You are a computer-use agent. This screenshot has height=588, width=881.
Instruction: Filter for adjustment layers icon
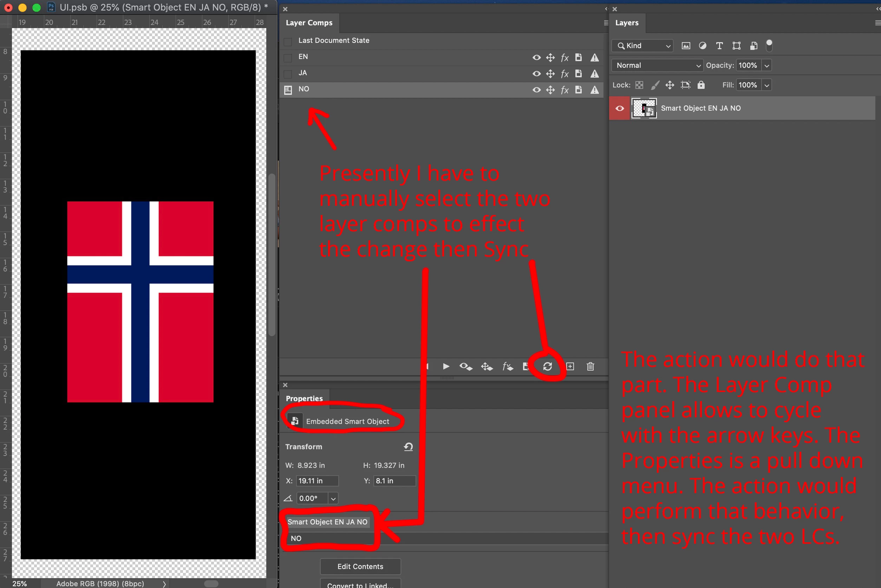pos(703,46)
